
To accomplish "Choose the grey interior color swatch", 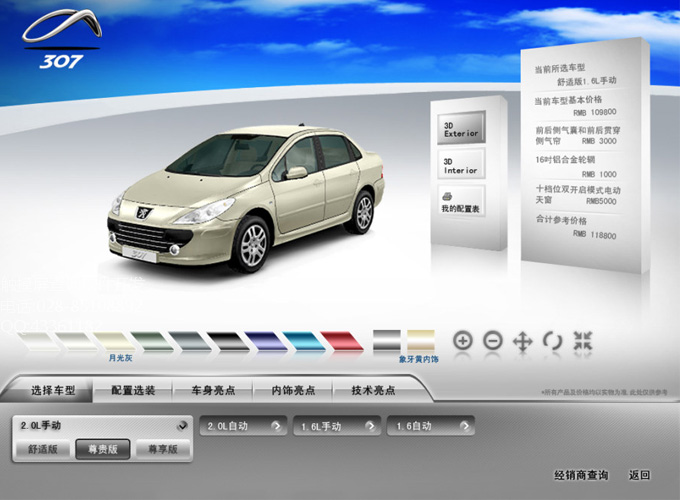I will pos(387,340).
